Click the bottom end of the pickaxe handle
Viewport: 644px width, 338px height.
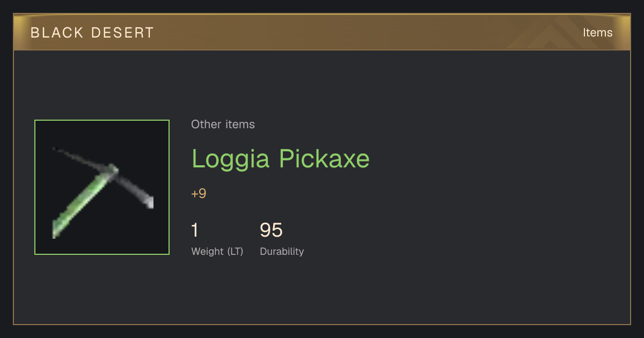click(56, 232)
